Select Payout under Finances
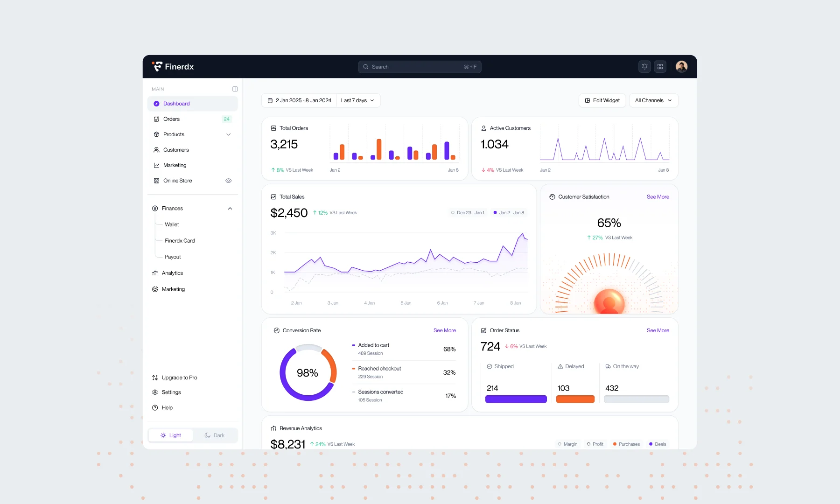This screenshot has width=840, height=504. tap(173, 257)
